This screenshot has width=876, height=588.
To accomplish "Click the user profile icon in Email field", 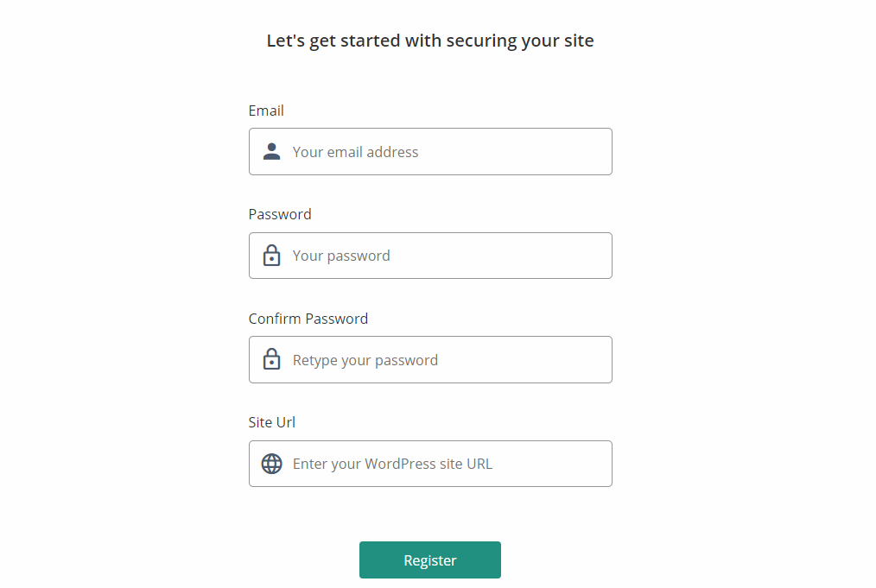I will click(272, 152).
